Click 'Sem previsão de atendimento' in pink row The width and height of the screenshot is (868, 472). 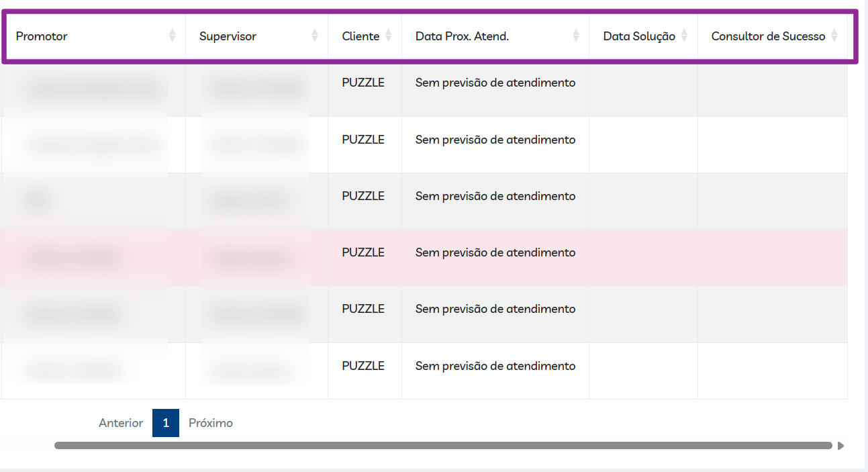tap(495, 252)
